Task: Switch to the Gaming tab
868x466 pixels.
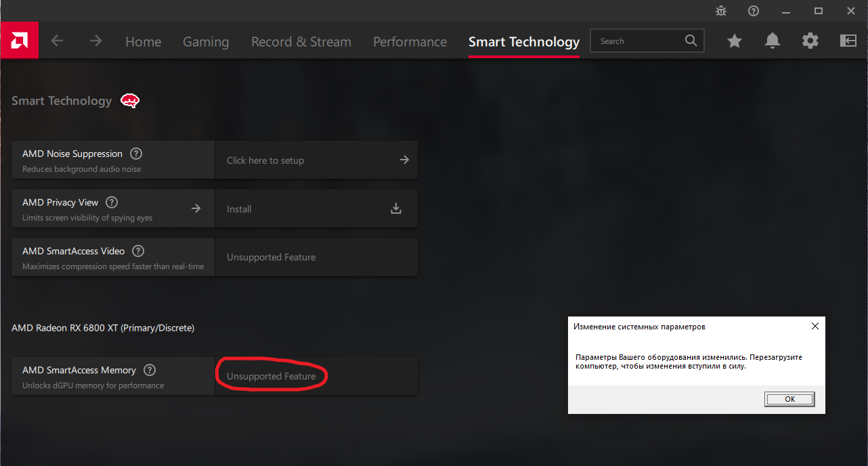Action: 206,41
